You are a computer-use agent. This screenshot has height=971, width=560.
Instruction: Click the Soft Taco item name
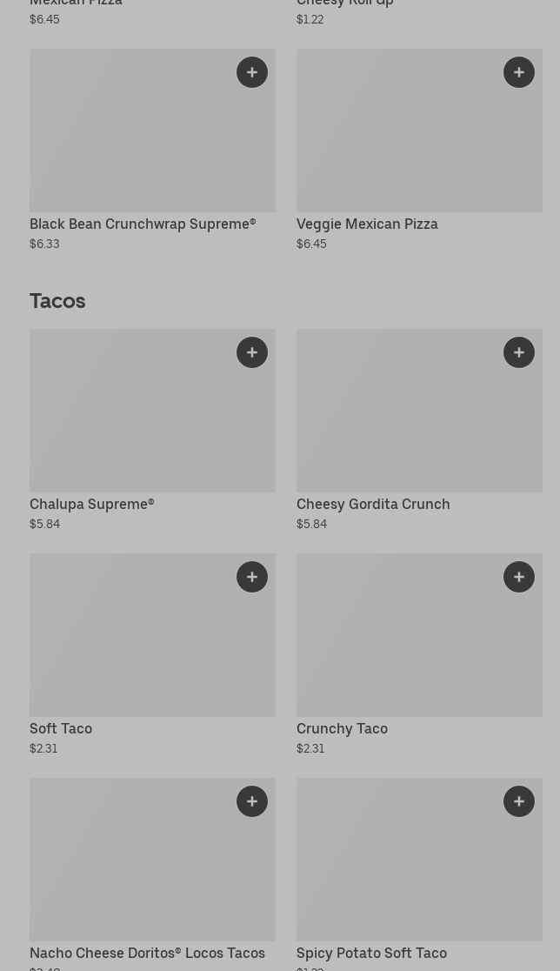pyautogui.click(x=61, y=728)
